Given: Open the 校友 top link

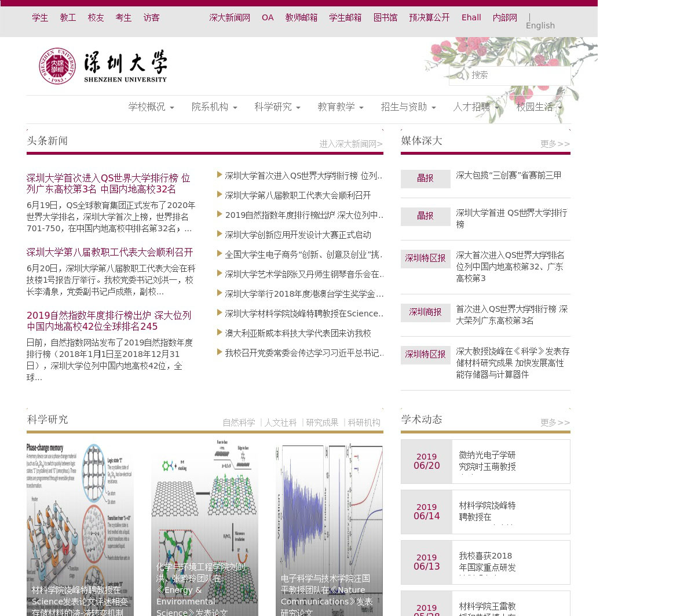Looking at the screenshot, I should (x=96, y=18).
